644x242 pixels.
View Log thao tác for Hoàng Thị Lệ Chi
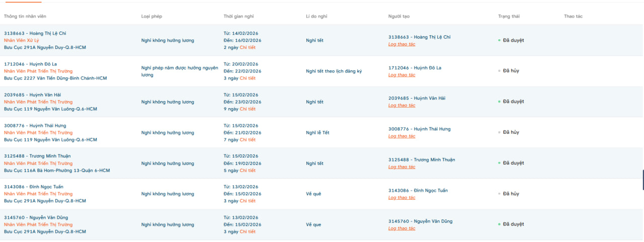[402, 44]
